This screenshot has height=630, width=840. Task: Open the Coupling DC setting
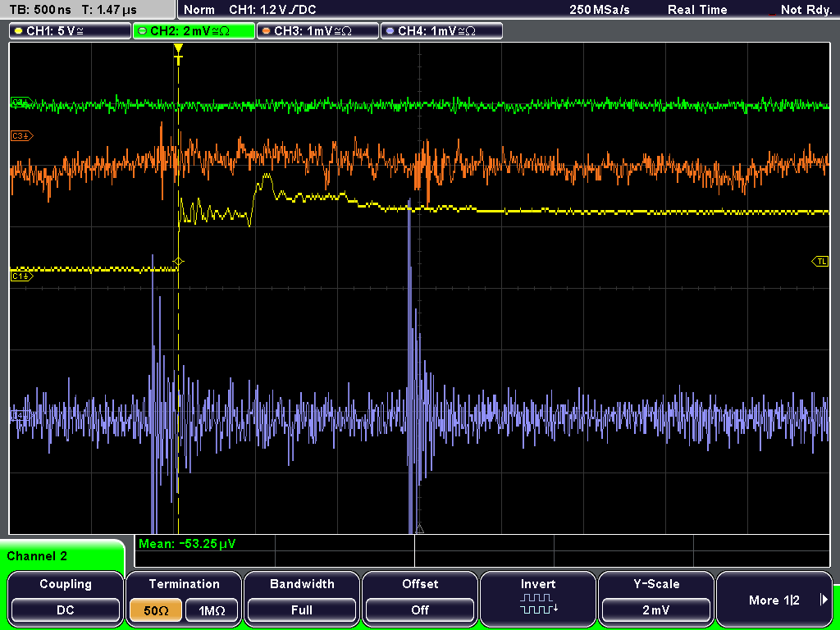(66, 597)
